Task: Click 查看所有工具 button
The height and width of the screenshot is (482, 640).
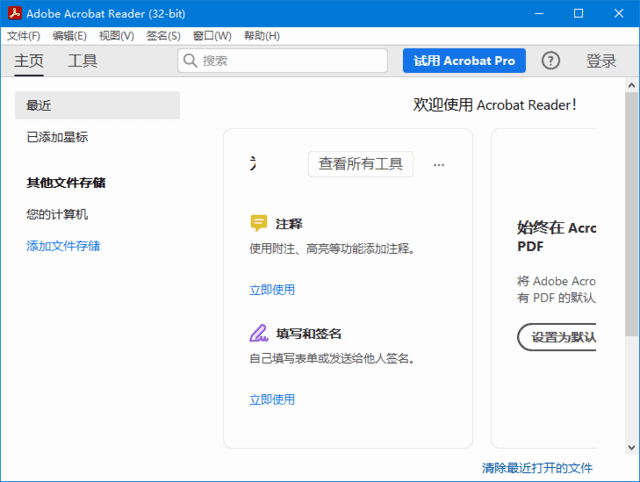Action: pos(361,164)
